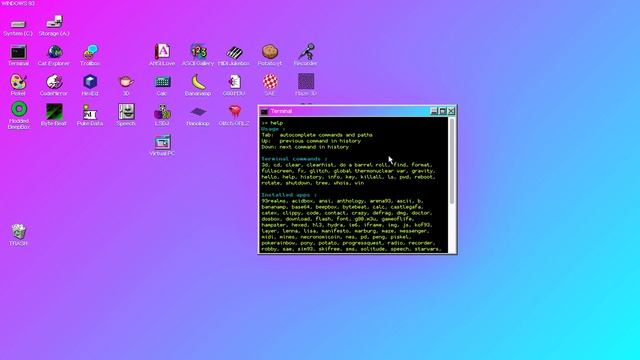The image size is (640, 360).
Task: Click the 'Installed apps :' heading
Action: (x=289, y=195)
